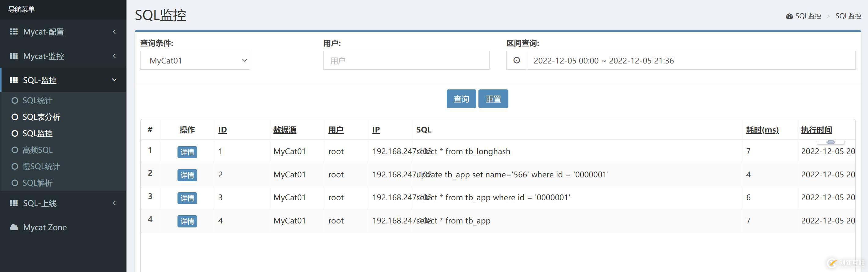Sort table by 耗时(ms) column header
The width and height of the screenshot is (868, 272).
pos(762,130)
